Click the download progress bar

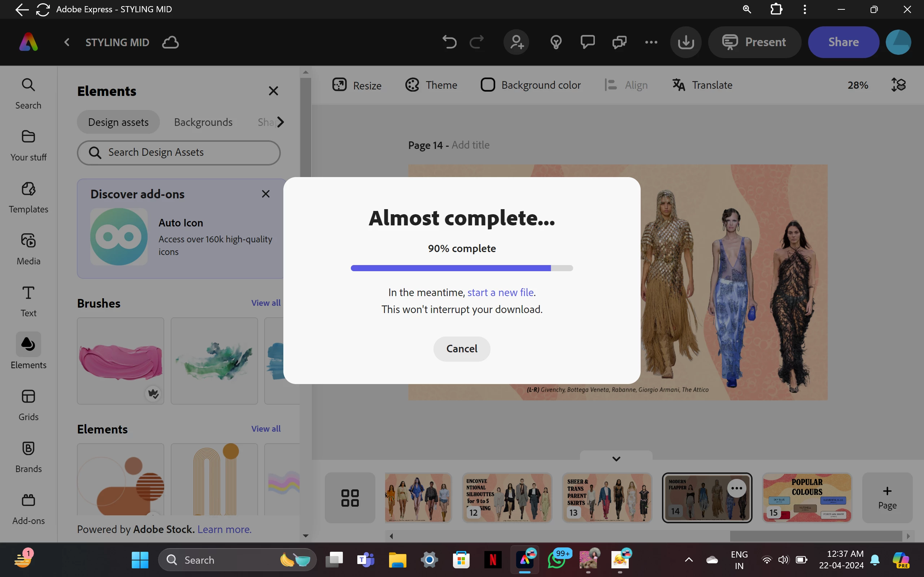click(462, 268)
